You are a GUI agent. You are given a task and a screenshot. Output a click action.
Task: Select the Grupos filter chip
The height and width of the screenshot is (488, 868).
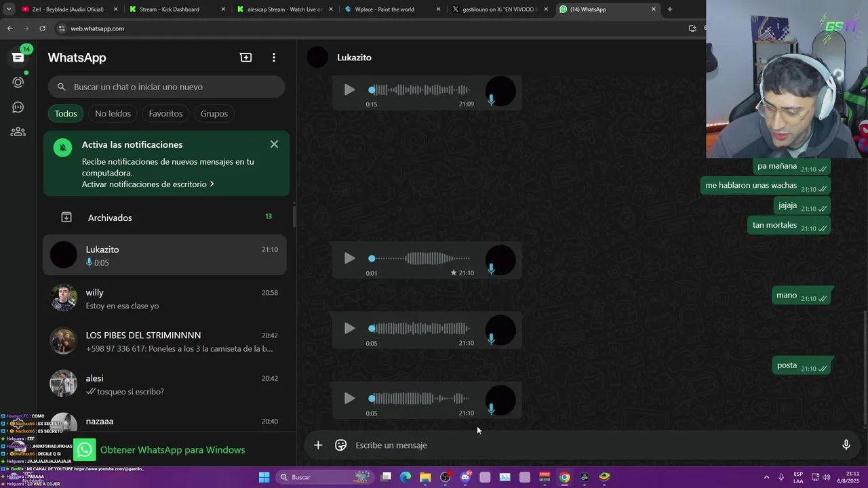pyautogui.click(x=214, y=113)
